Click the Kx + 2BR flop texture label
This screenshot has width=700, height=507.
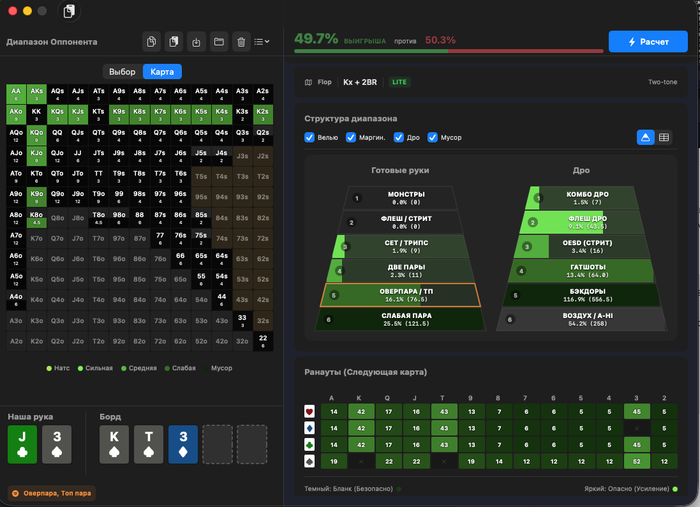360,82
